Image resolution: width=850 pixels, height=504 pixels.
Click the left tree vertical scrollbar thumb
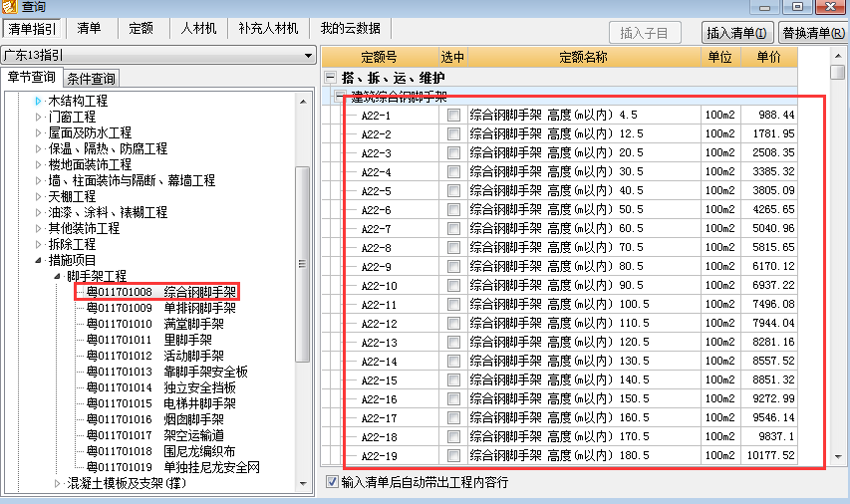(x=303, y=264)
